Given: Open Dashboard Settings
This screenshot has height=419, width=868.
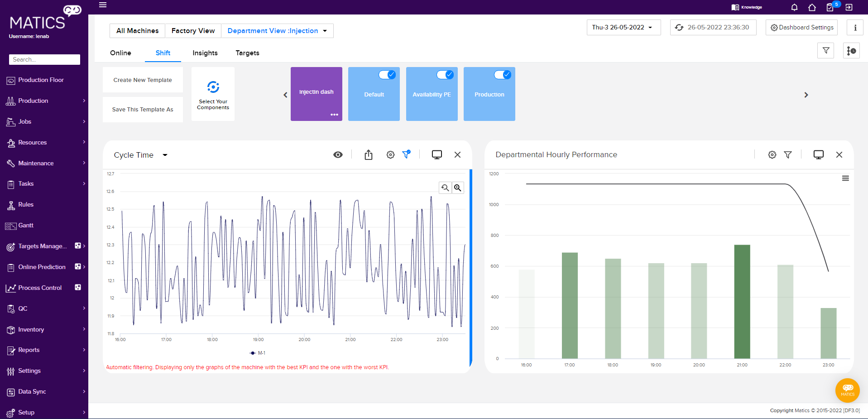Looking at the screenshot, I should tap(801, 27).
